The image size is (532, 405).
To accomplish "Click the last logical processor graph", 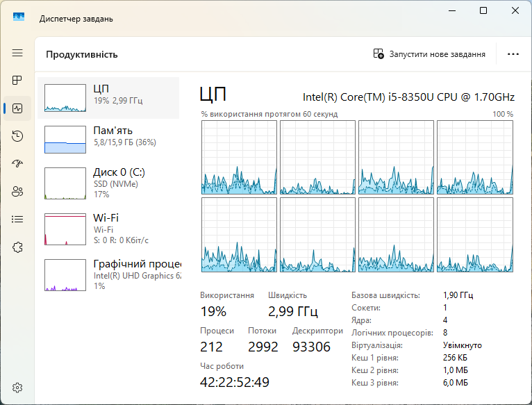I will click(475, 235).
